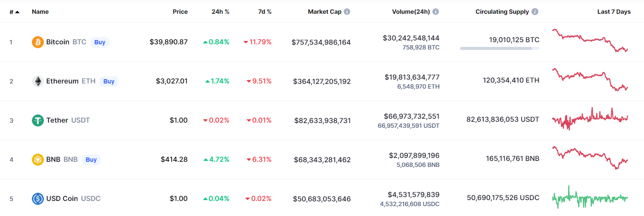This screenshot has width=644, height=216.
Task: Sort by Circulating Supply header
Action: pyautogui.click(x=502, y=12)
